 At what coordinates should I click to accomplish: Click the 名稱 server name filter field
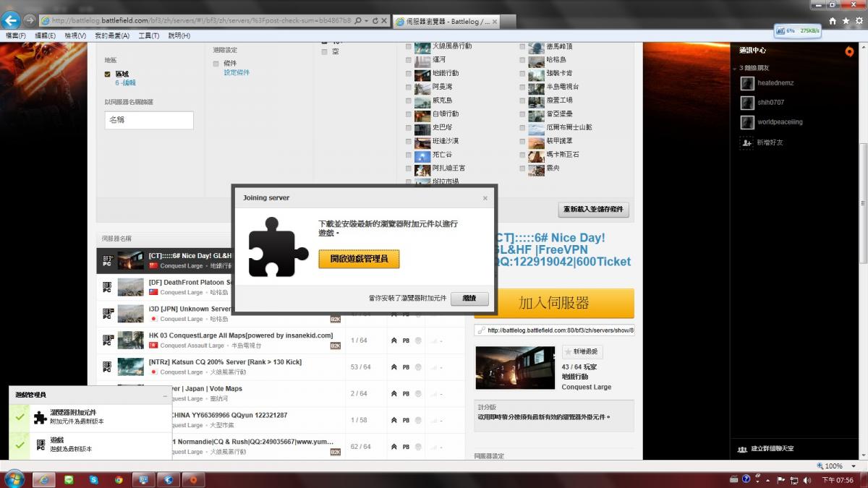(149, 120)
